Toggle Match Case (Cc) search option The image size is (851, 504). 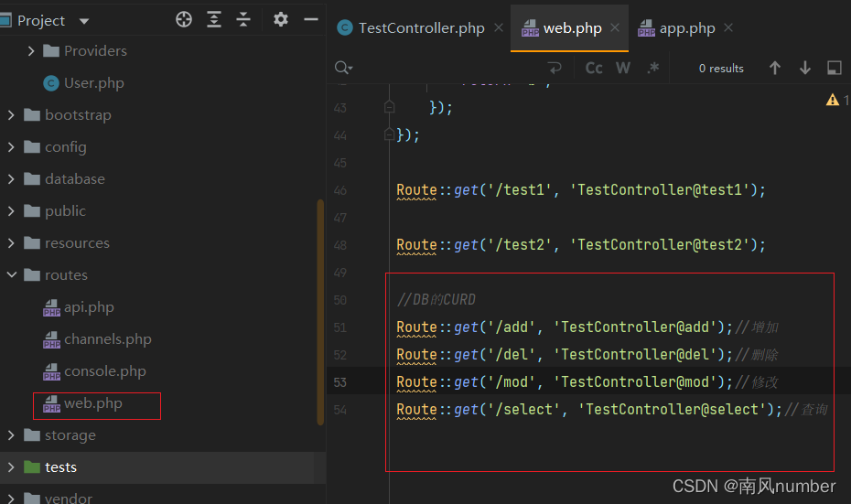point(594,68)
